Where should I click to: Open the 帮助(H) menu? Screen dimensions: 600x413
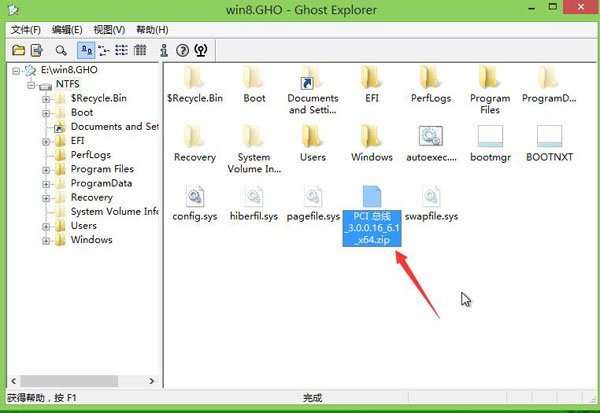[x=152, y=30]
